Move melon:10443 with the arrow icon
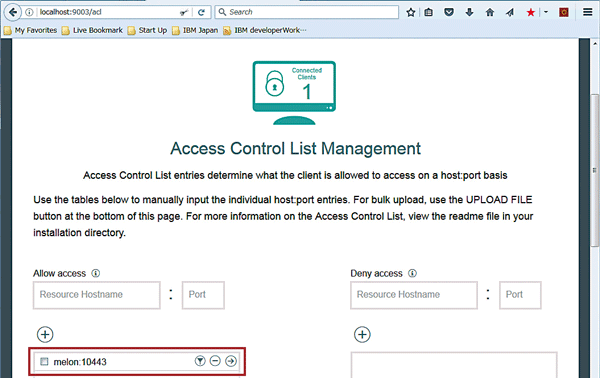 [x=231, y=361]
